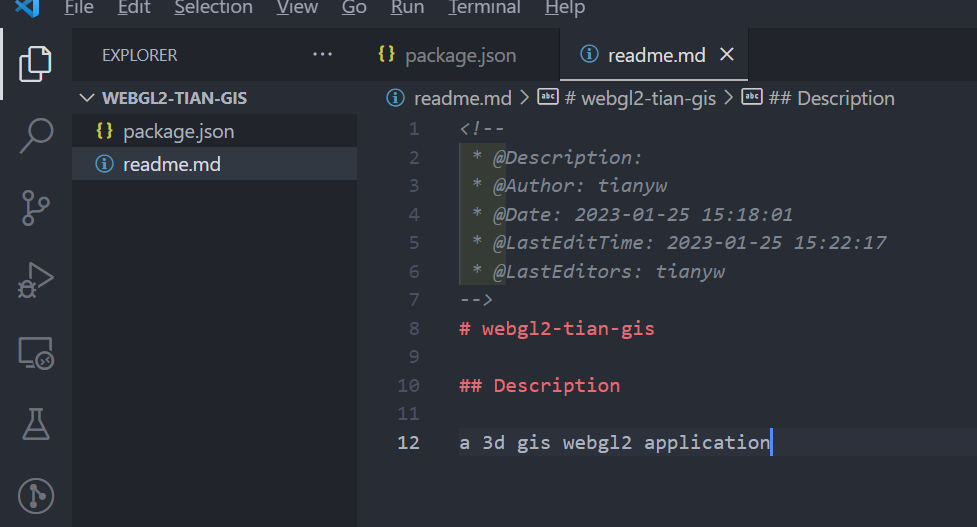The width and height of the screenshot is (977, 527).
Task: Open the Help menu
Action: (565, 7)
